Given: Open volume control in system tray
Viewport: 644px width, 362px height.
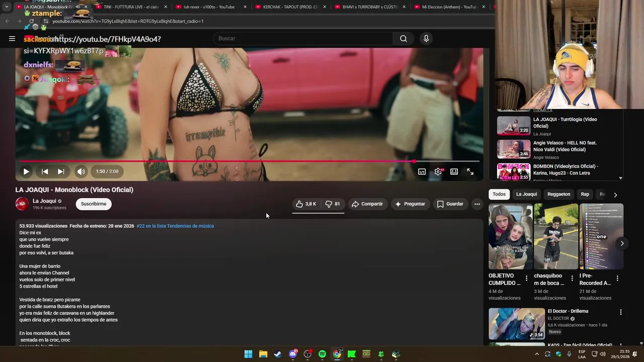Looking at the screenshot, I should point(602,354).
